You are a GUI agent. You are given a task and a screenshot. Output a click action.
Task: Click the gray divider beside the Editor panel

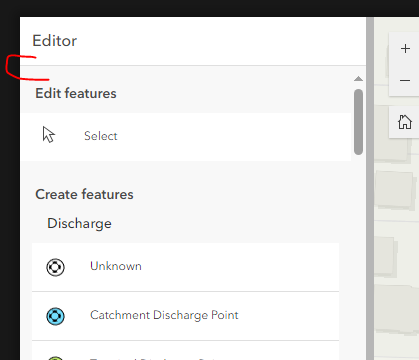click(x=370, y=188)
